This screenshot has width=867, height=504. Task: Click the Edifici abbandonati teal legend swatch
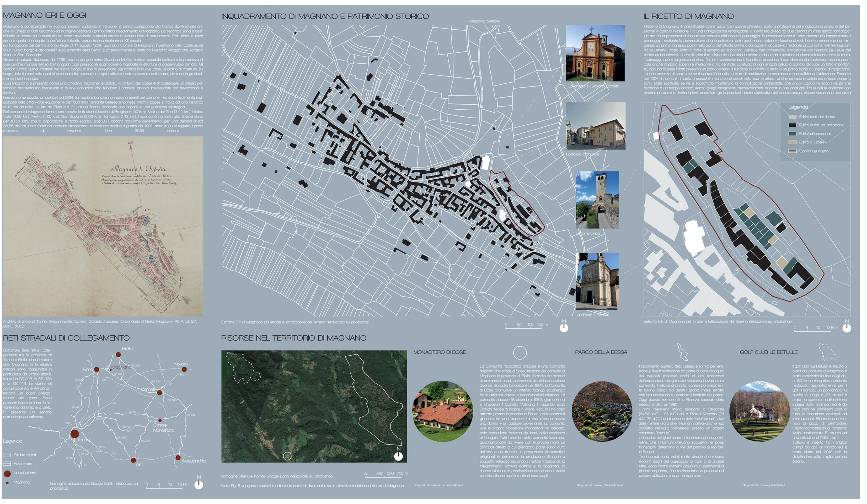[x=792, y=133]
